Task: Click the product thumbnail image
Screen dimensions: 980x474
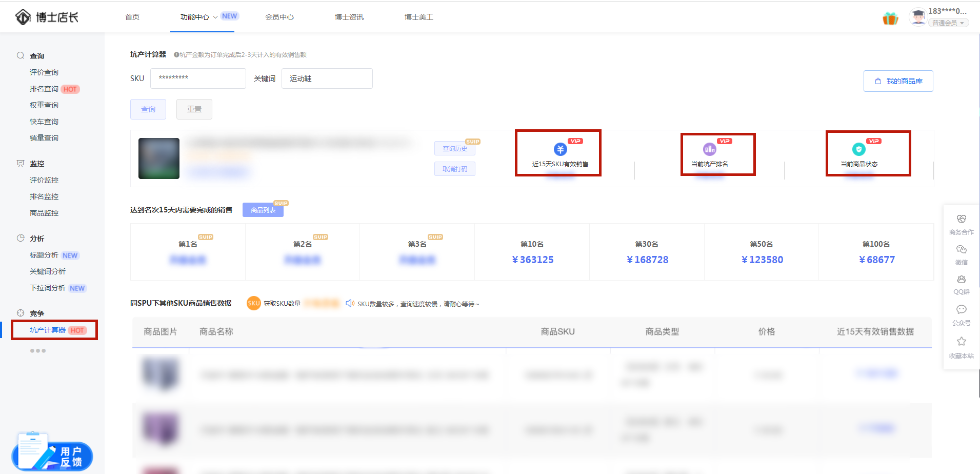Action: coord(159,159)
